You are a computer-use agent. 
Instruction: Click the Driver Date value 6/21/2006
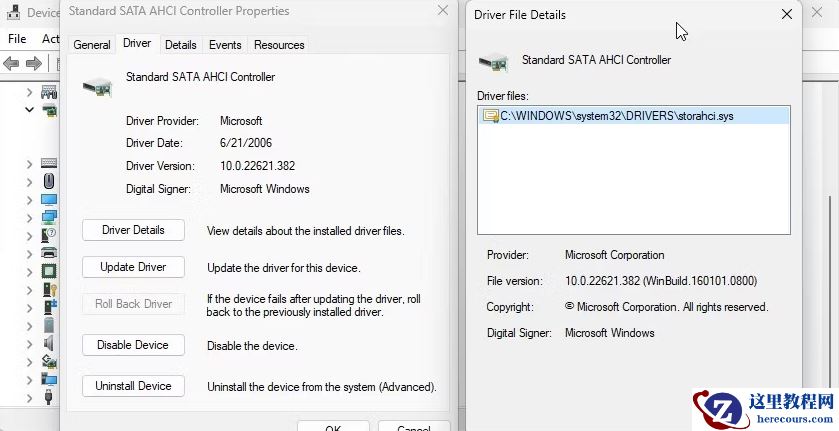click(246, 143)
